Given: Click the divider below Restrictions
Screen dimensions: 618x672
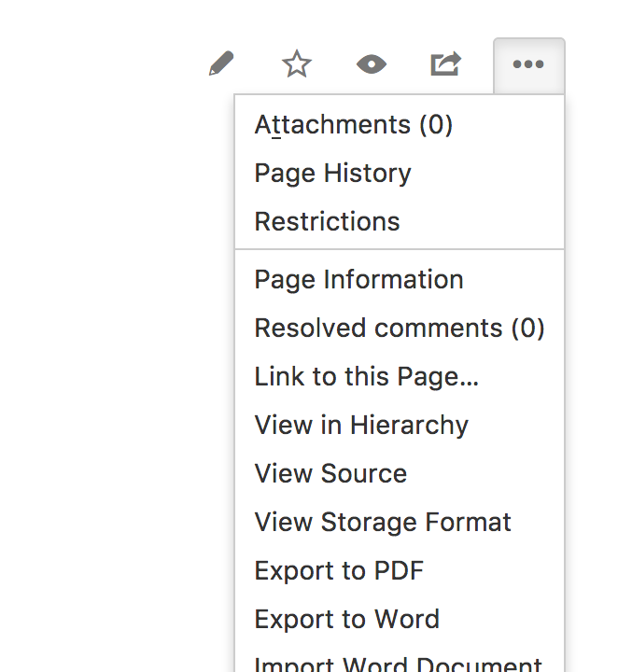Looking at the screenshot, I should pyautogui.click(x=400, y=248).
